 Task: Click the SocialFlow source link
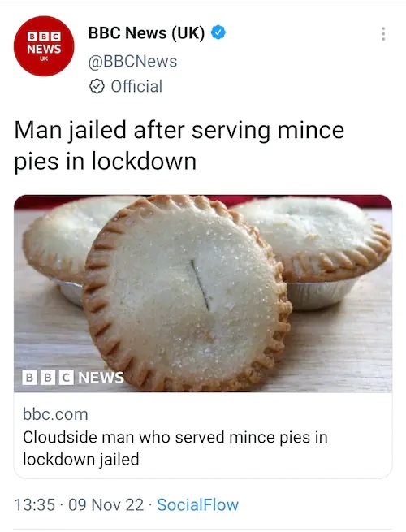click(198, 504)
